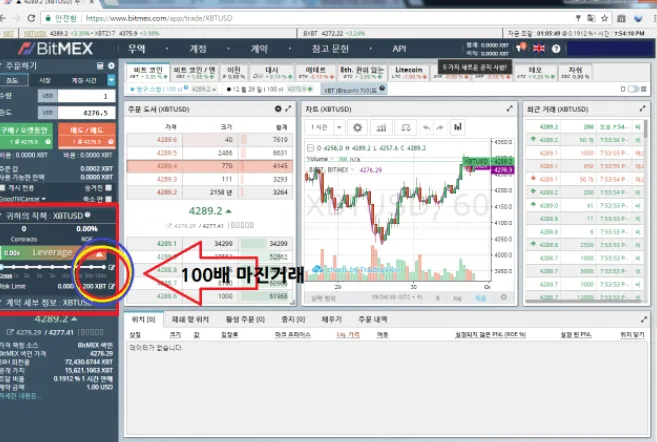Toggle chart log scale
This screenshot has width=657, height=442.
tap(458, 298)
